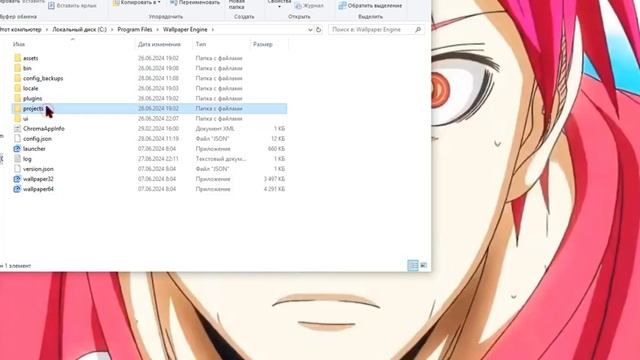
Task: Expand chevron after Локальный диск (C:)
Action: coord(112,30)
